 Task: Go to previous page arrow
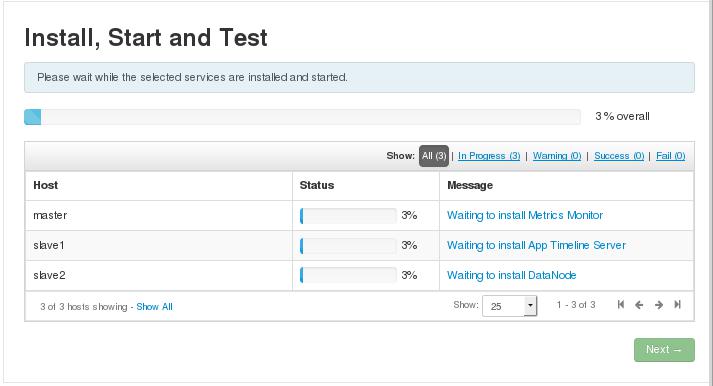click(x=639, y=305)
